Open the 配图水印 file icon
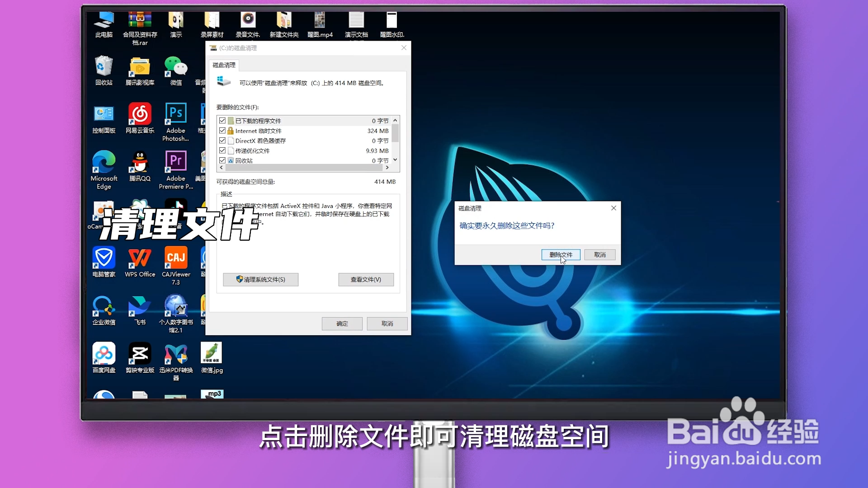The image size is (868, 488). point(392,25)
